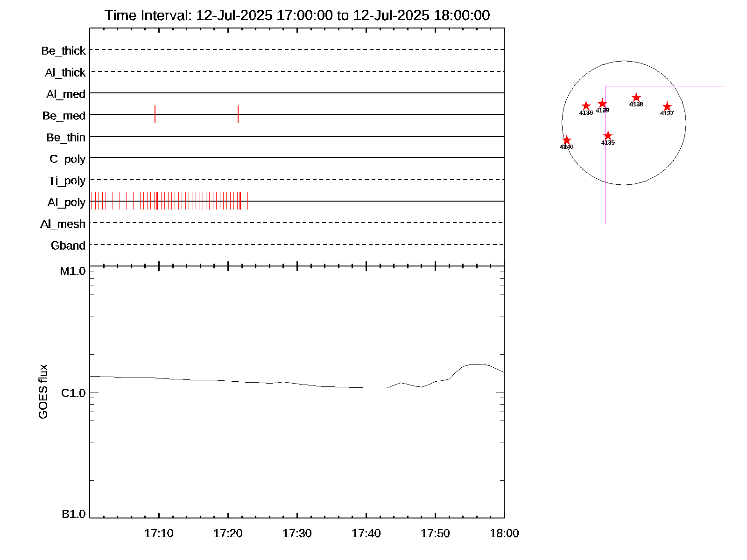Viewport: 747px width, 560px height.
Task: Click the active region 4135 star
Action: tap(607, 136)
